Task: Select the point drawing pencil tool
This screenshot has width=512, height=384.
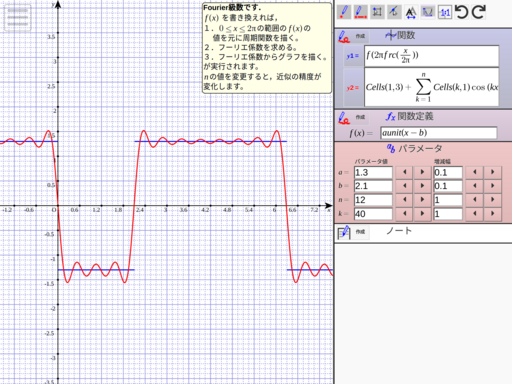Action: pyautogui.click(x=344, y=12)
